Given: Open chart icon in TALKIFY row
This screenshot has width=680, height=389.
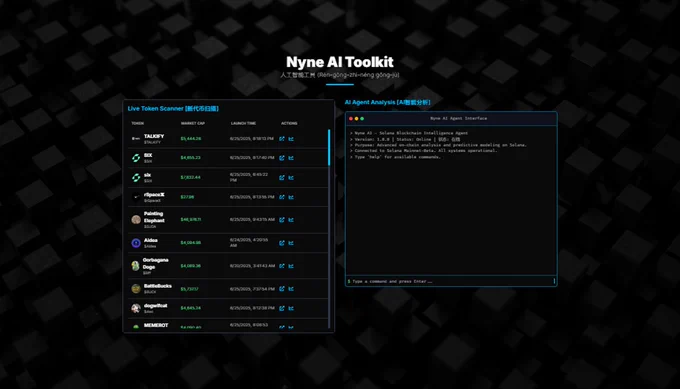Looking at the screenshot, I should (291, 139).
